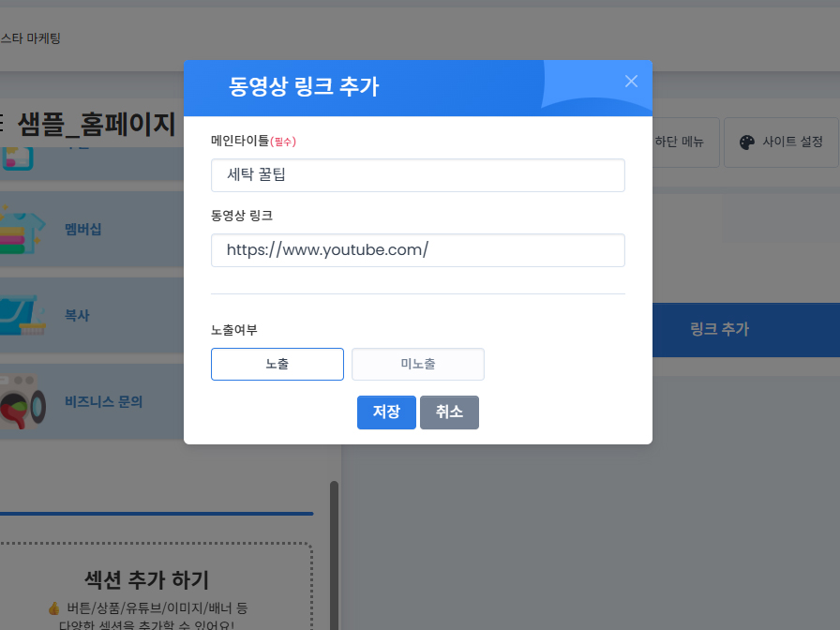Select the 노출 visibility option
840x630 pixels.
coord(277,364)
